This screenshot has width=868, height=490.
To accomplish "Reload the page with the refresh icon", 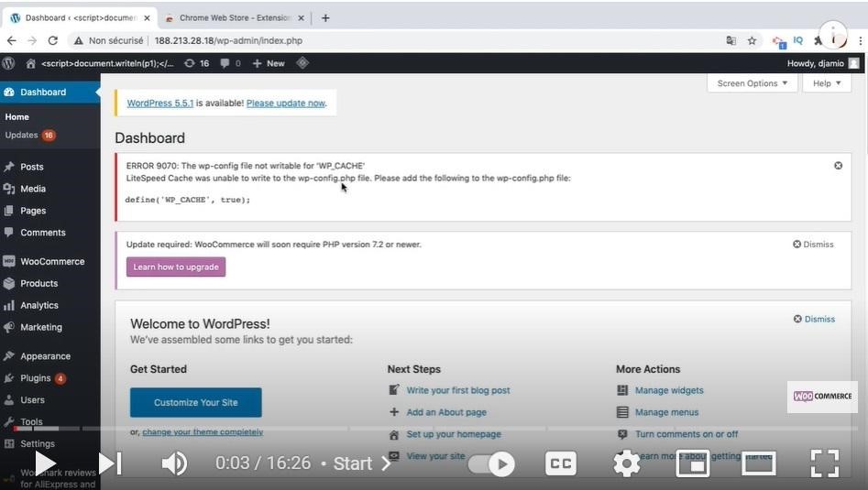I will (52, 40).
